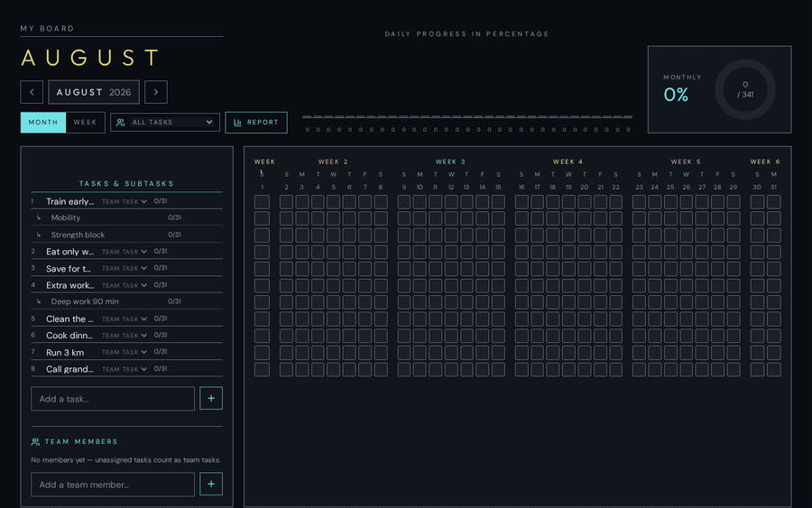Click the monthly progress ring 0 / 341

(745, 89)
